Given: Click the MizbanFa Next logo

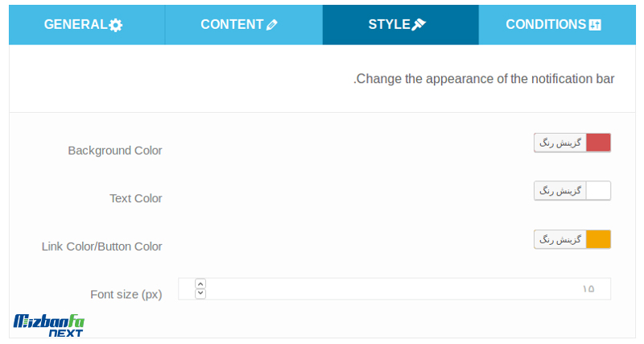Looking at the screenshot, I should [x=49, y=325].
